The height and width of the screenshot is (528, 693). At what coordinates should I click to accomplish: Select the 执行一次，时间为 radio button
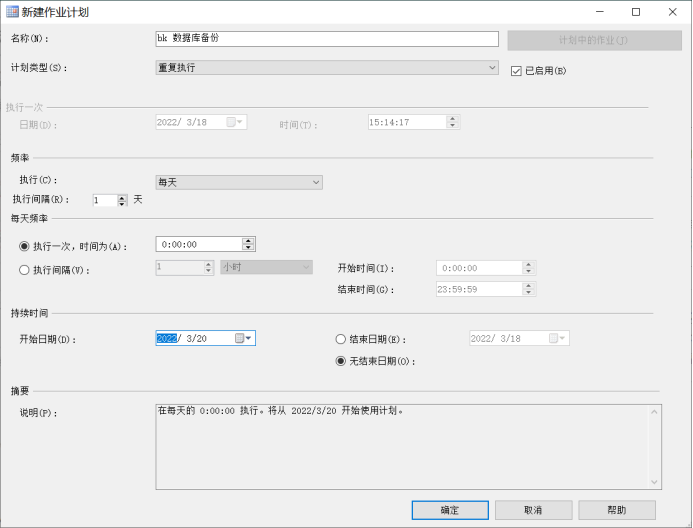[x=24, y=247]
